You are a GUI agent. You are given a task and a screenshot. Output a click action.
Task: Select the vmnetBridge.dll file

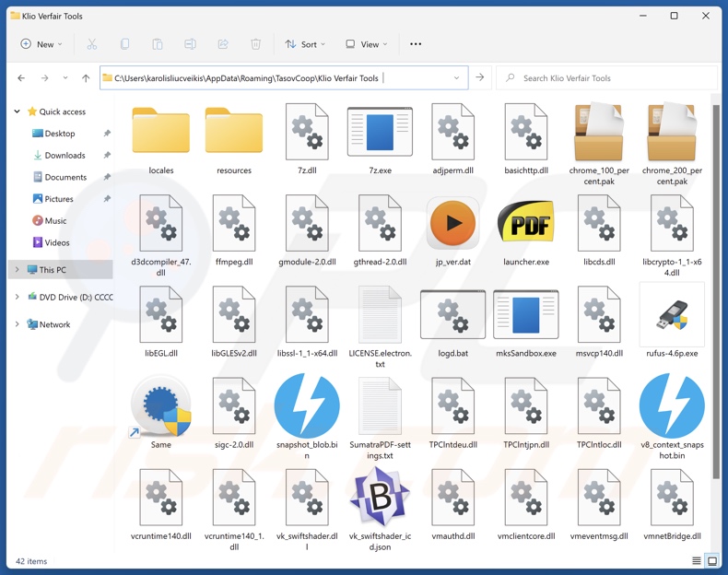(x=672, y=505)
